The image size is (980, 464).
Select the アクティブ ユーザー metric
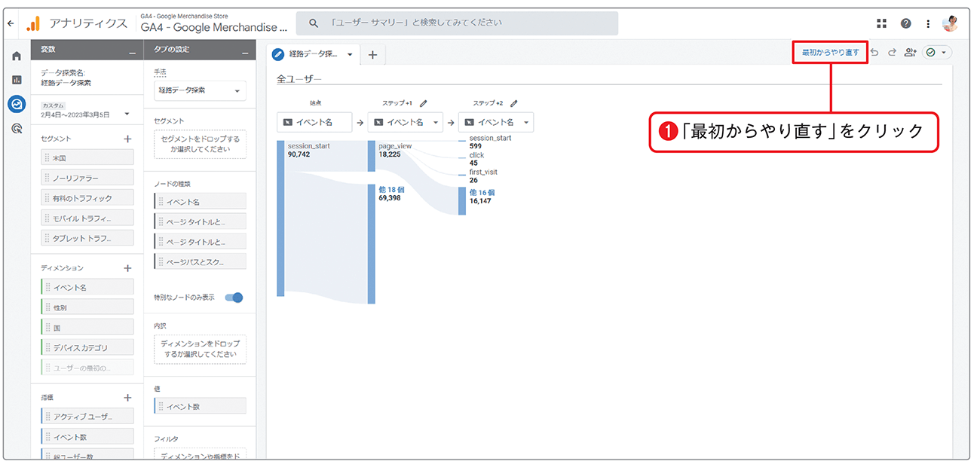tap(88, 417)
